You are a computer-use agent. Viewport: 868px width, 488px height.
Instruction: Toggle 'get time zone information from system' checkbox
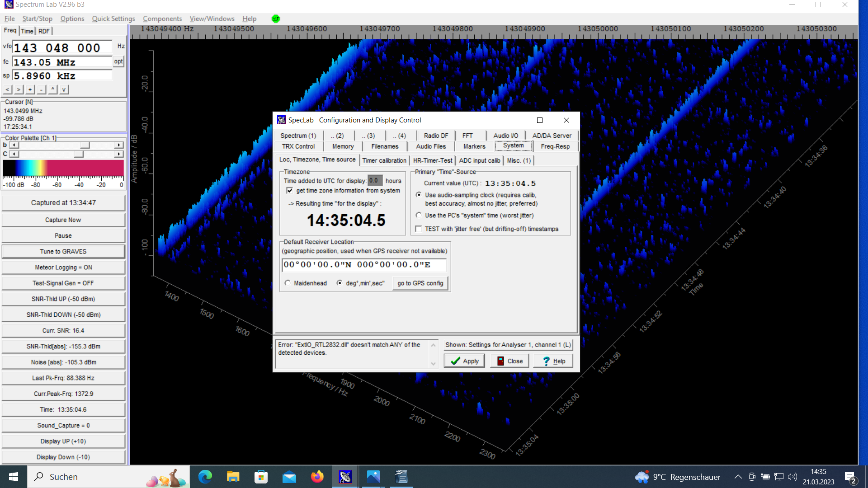pyautogui.click(x=289, y=191)
